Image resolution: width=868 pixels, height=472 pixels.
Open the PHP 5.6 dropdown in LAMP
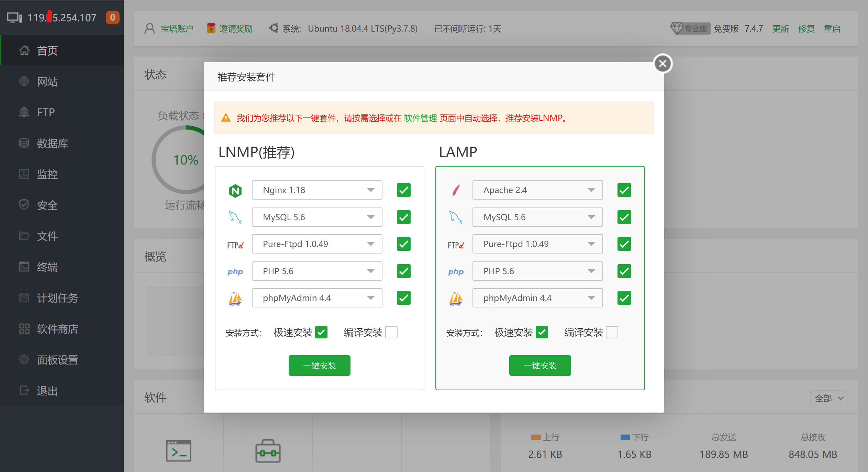point(538,271)
